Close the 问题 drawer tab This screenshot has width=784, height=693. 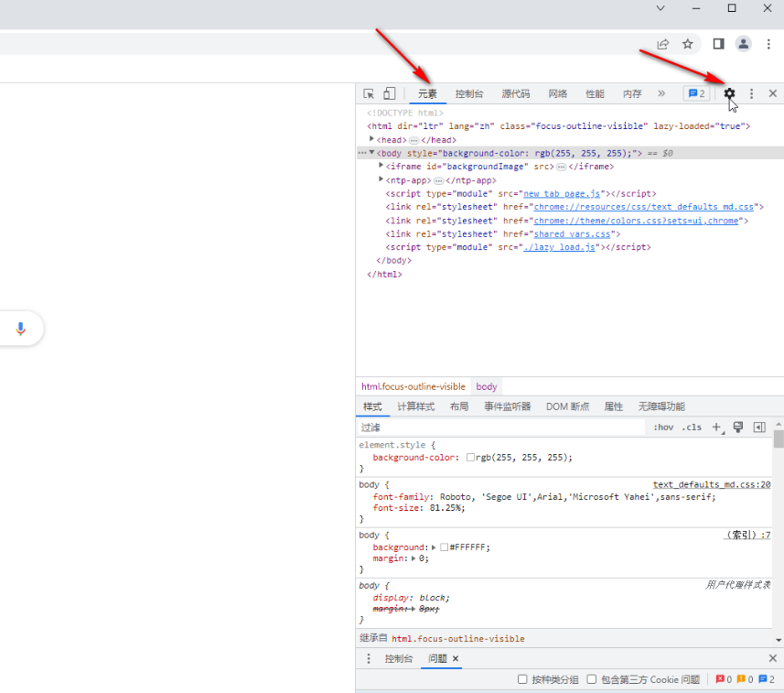point(456,658)
